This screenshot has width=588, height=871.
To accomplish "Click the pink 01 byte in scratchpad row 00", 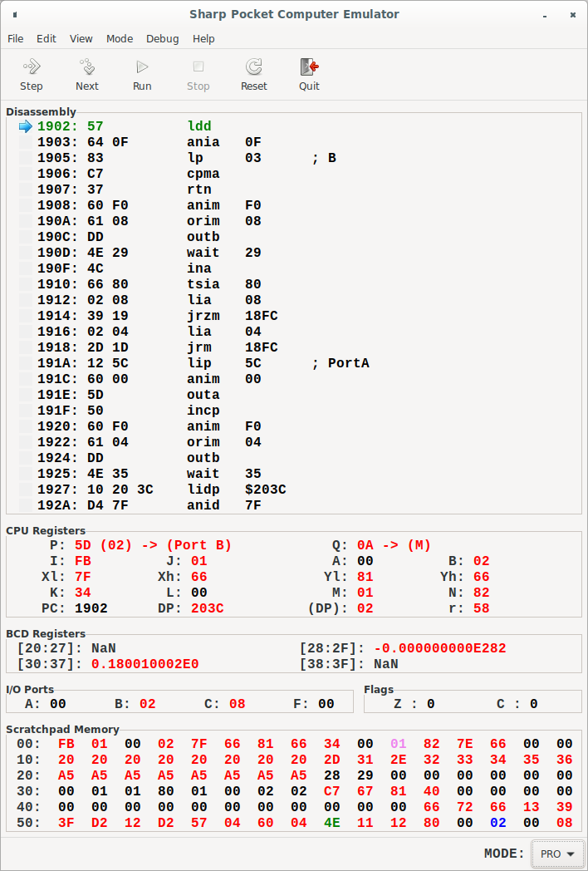I will [398, 744].
